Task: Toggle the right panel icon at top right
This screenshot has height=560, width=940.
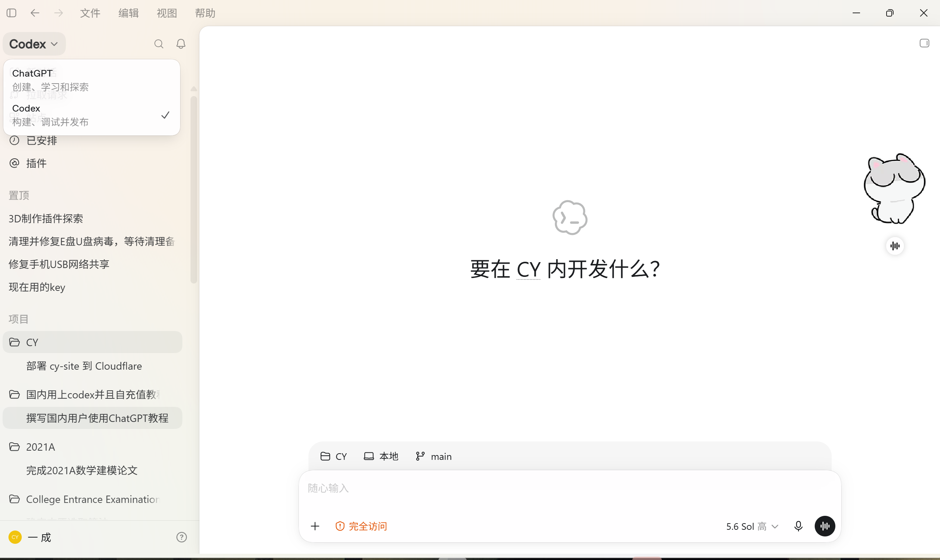Action: [x=924, y=43]
